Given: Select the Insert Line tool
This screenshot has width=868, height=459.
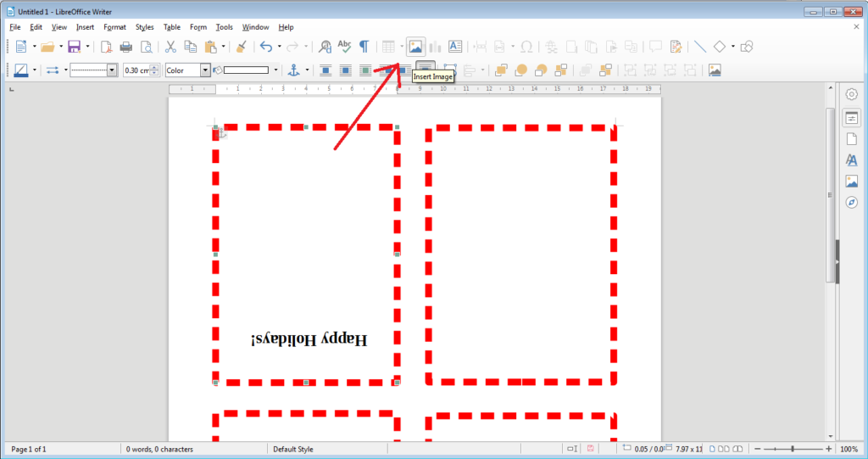Looking at the screenshot, I should click(x=699, y=47).
